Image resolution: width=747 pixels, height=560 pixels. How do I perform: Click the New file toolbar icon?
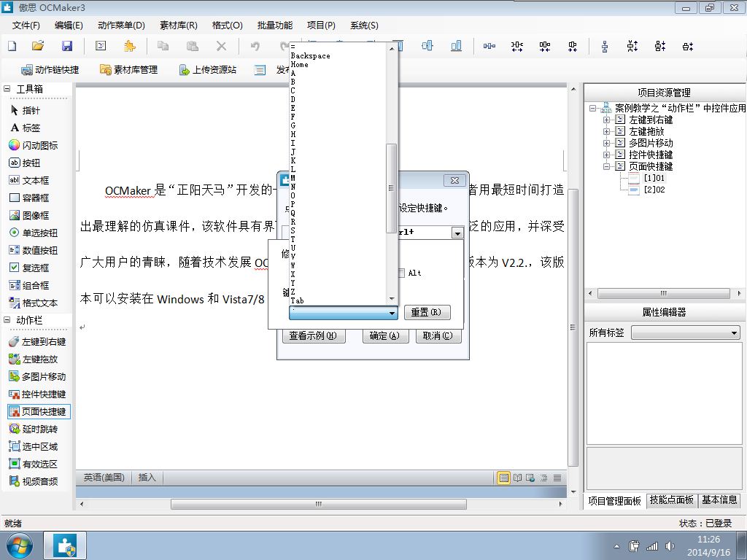pyautogui.click(x=12, y=46)
